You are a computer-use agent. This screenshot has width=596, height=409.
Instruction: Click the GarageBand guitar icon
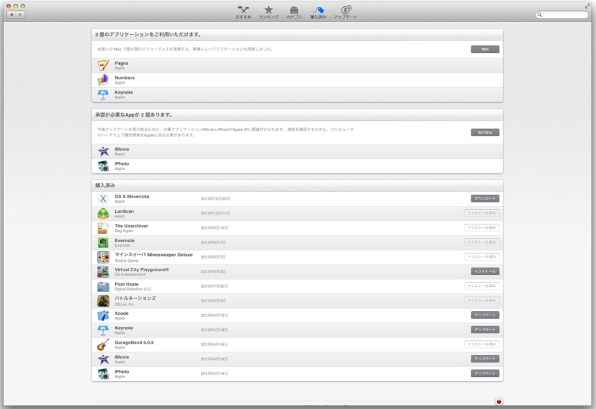click(103, 344)
